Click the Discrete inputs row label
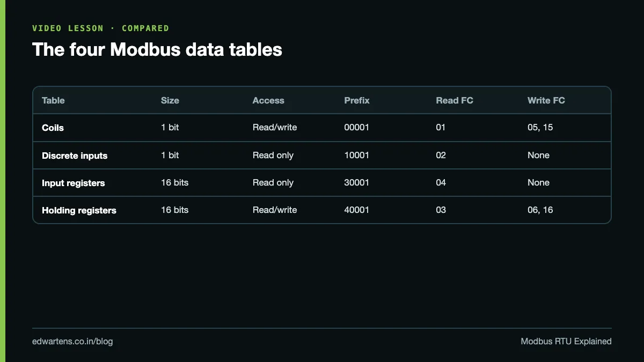This screenshot has height=362, width=644. [75, 156]
